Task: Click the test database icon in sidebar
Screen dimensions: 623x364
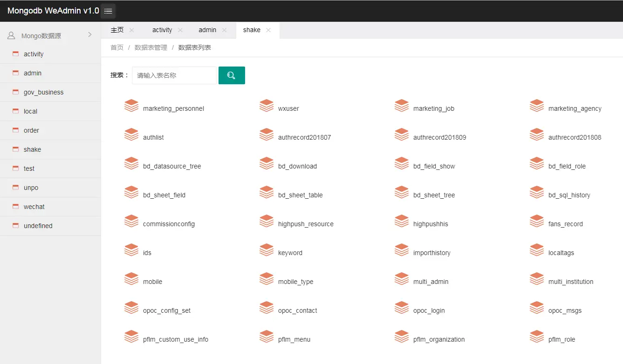Action: 15,168
